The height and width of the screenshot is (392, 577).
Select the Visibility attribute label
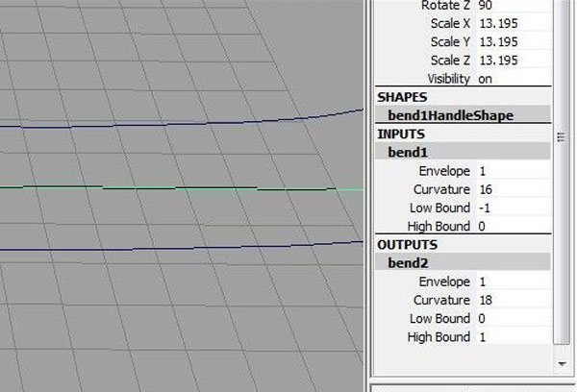[x=448, y=79]
